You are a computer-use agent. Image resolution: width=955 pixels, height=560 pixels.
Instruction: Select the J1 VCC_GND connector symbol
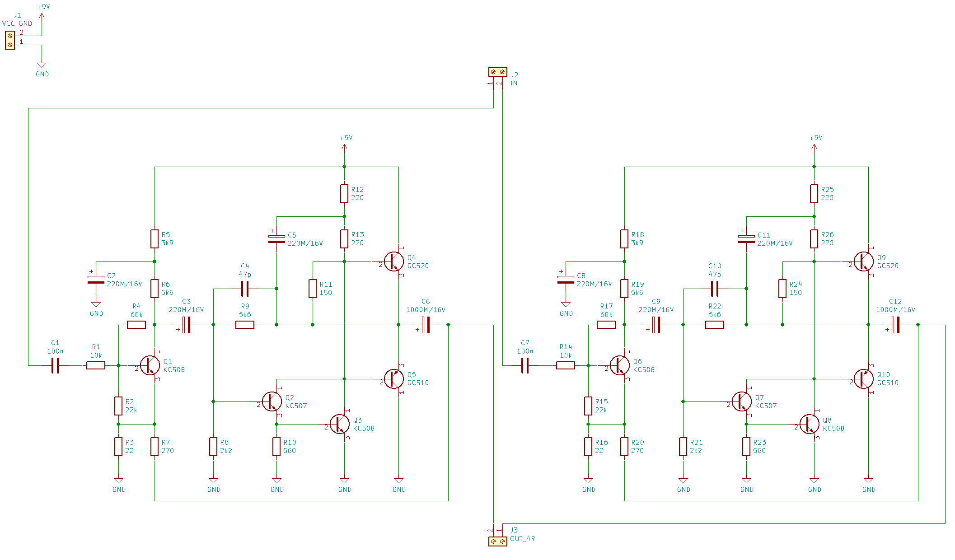tap(10, 40)
